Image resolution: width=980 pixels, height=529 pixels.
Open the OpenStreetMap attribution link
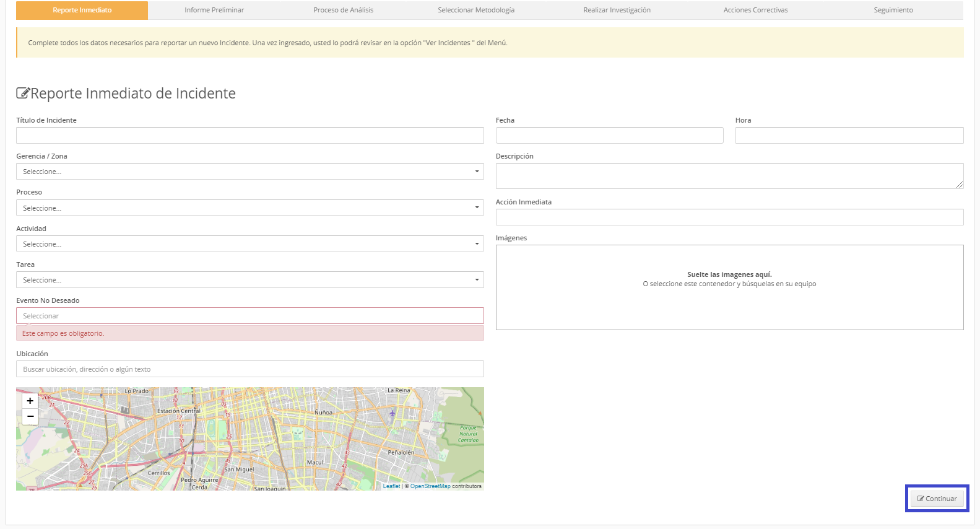pos(430,486)
